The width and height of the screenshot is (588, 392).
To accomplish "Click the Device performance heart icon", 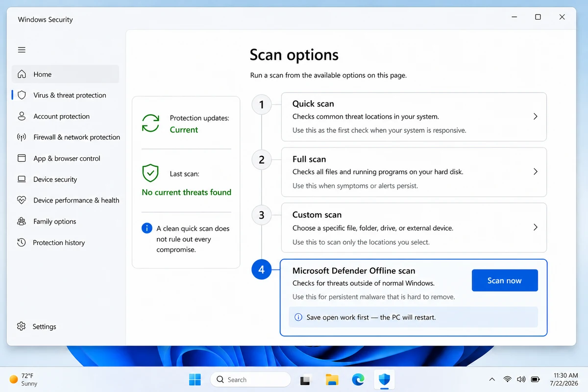I will pyautogui.click(x=22, y=200).
